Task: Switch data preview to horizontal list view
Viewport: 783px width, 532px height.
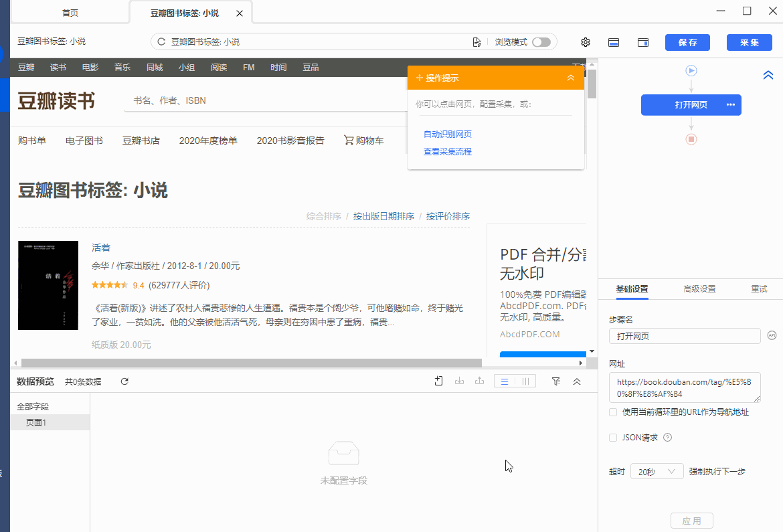Action: [x=505, y=381]
